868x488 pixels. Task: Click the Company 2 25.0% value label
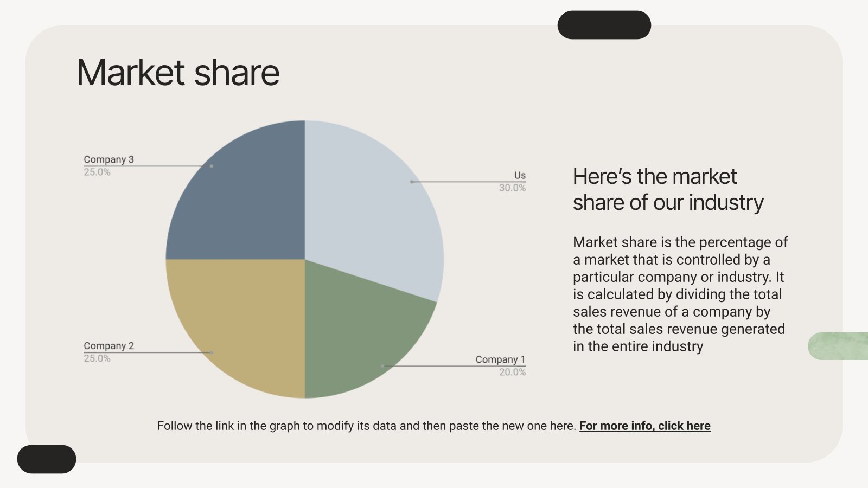pyautogui.click(x=97, y=358)
